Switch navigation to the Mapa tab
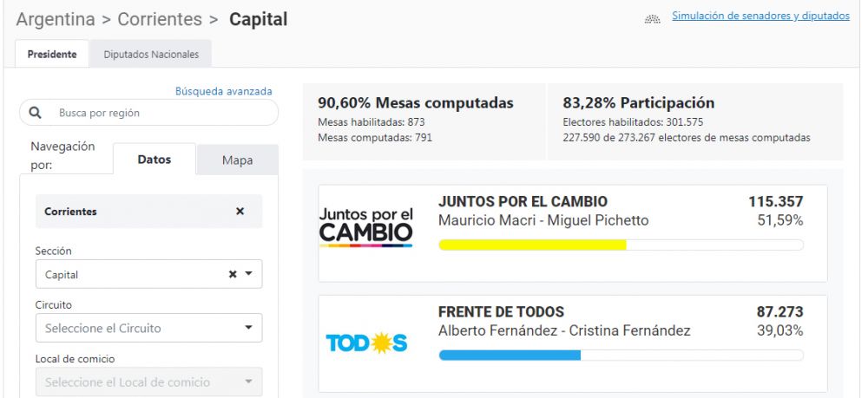Viewport: 868px width, 398px height. coord(237,160)
